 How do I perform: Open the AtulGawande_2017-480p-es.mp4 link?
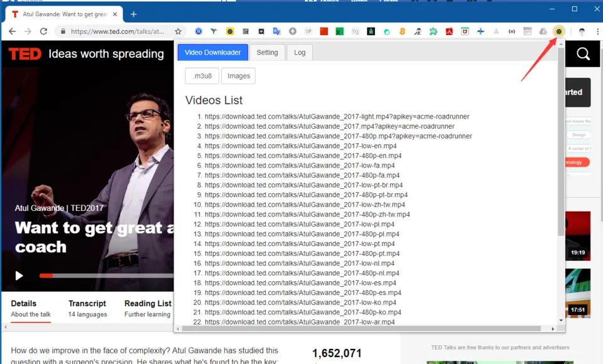(303, 292)
